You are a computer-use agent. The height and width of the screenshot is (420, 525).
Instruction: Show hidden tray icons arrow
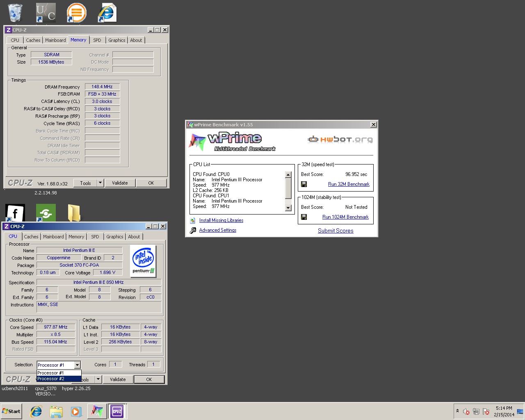pos(457,411)
